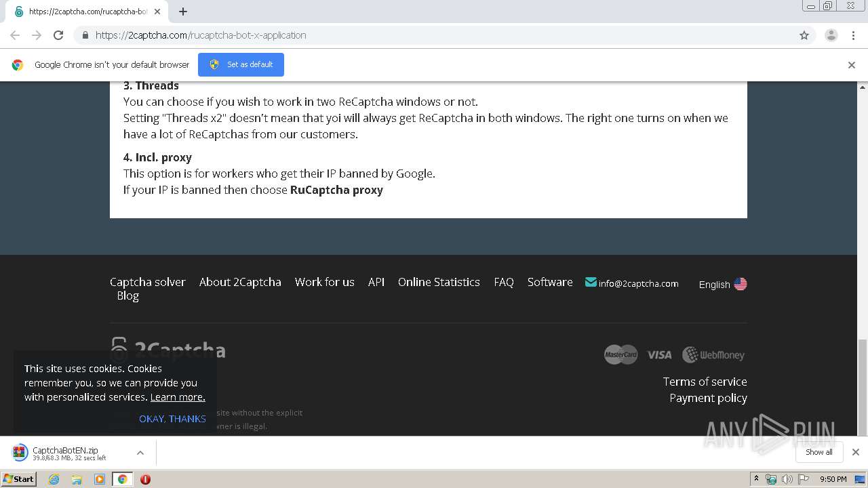Close the downloads bar

tap(856, 452)
